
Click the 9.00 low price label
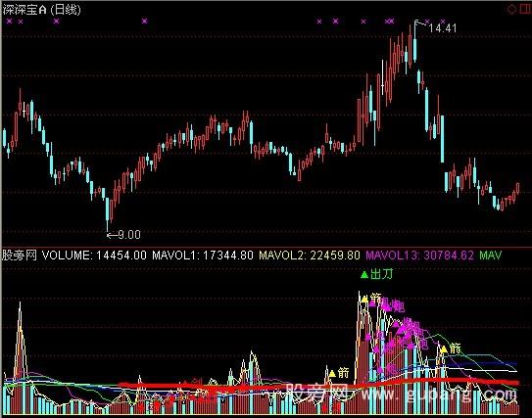point(128,235)
